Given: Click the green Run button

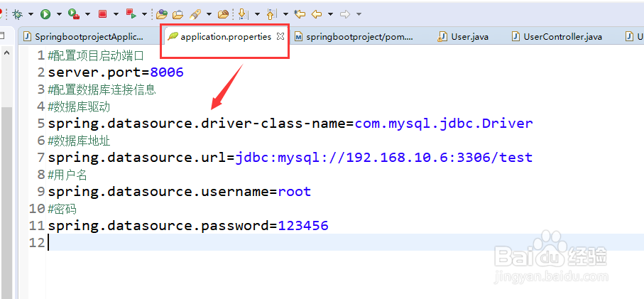Looking at the screenshot, I should click(x=45, y=14).
